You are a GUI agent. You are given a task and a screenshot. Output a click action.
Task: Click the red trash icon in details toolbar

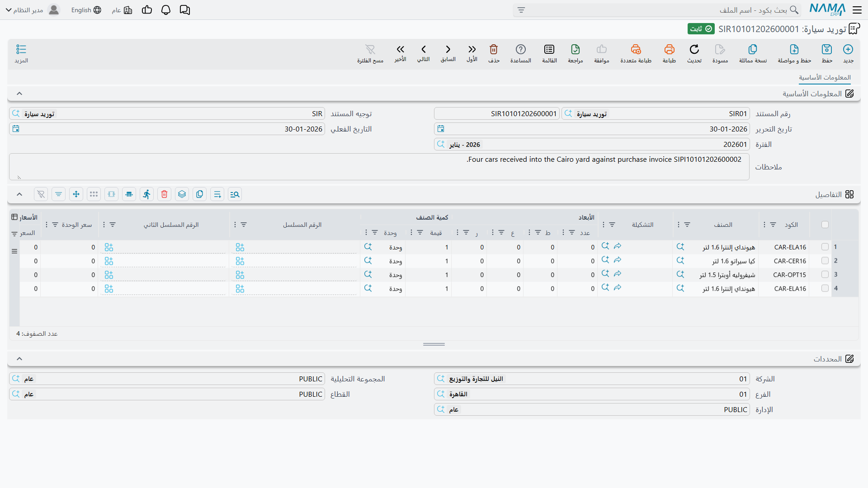[x=165, y=194]
